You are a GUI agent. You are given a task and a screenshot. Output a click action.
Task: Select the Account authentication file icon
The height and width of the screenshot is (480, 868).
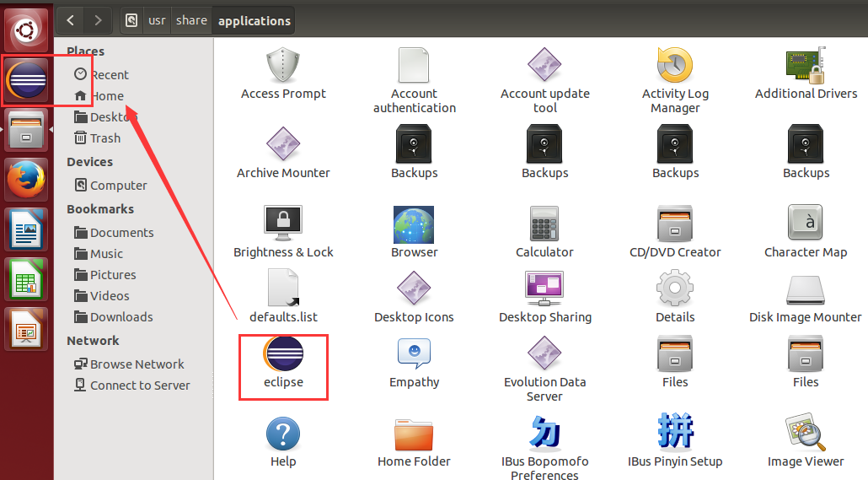(x=414, y=66)
